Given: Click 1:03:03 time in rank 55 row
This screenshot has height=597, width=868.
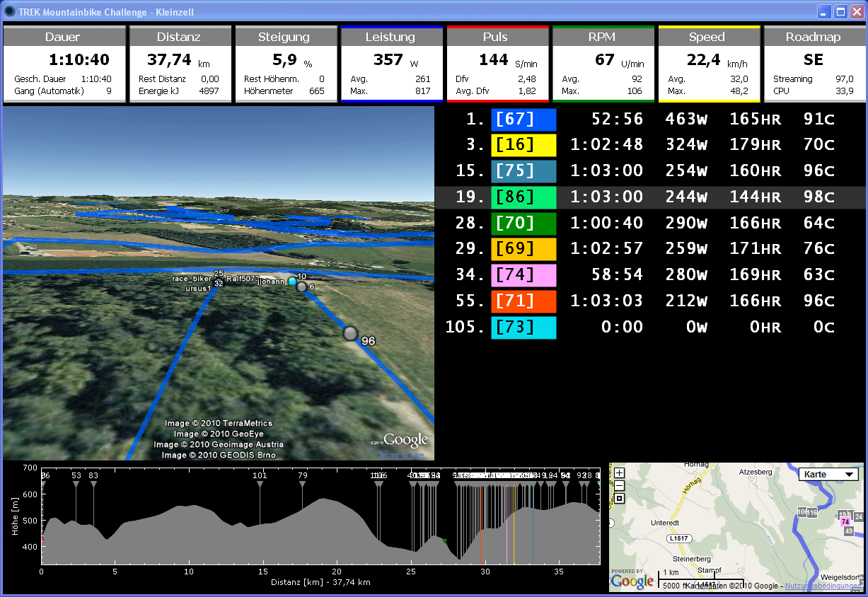Looking at the screenshot, I should pos(606,301).
